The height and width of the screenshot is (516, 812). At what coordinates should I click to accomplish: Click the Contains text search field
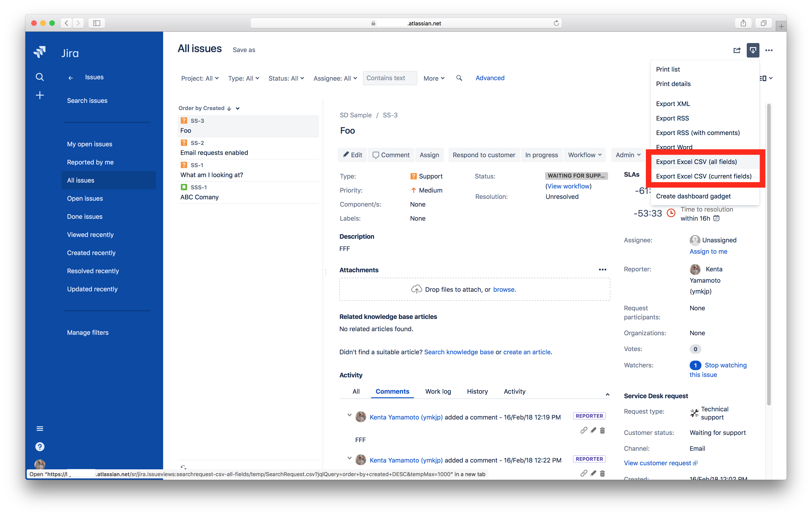(390, 78)
